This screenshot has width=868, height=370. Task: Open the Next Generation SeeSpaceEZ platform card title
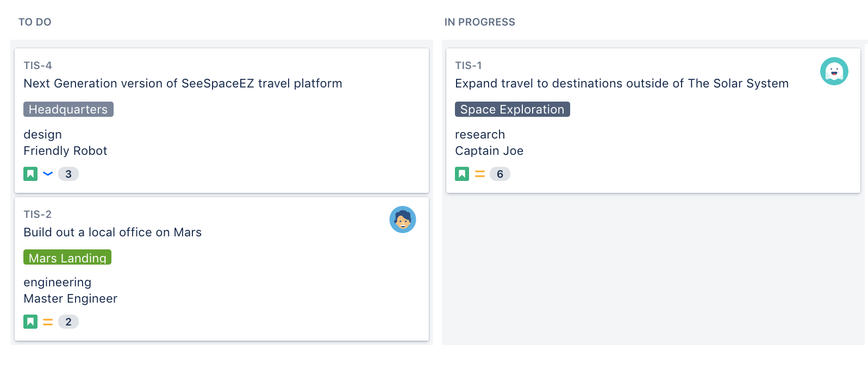(x=183, y=84)
